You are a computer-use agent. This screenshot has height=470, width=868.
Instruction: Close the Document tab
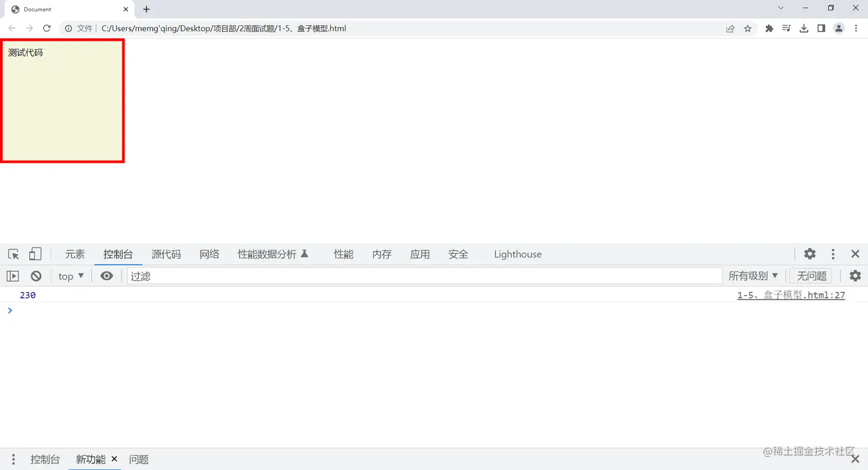(x=126, y=9)
